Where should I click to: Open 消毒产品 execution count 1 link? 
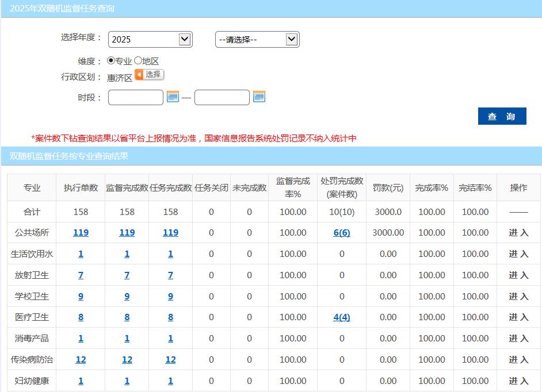tap(81, 339)
